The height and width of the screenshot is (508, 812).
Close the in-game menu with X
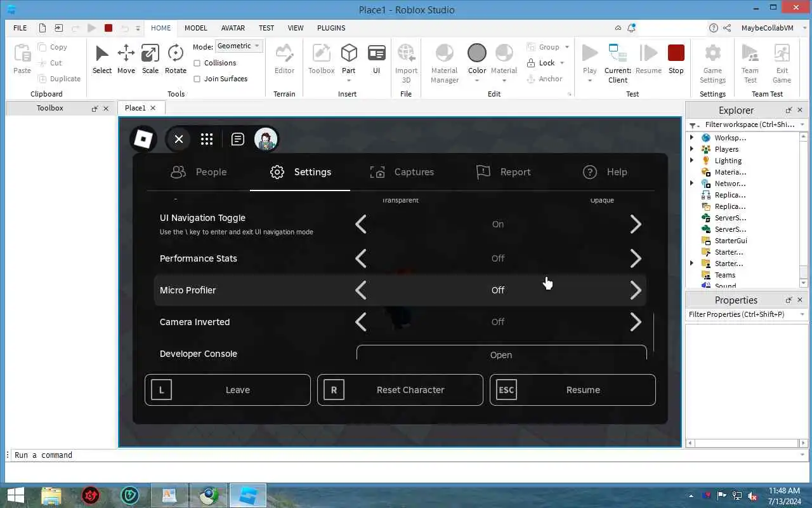[x=179, y=139]
